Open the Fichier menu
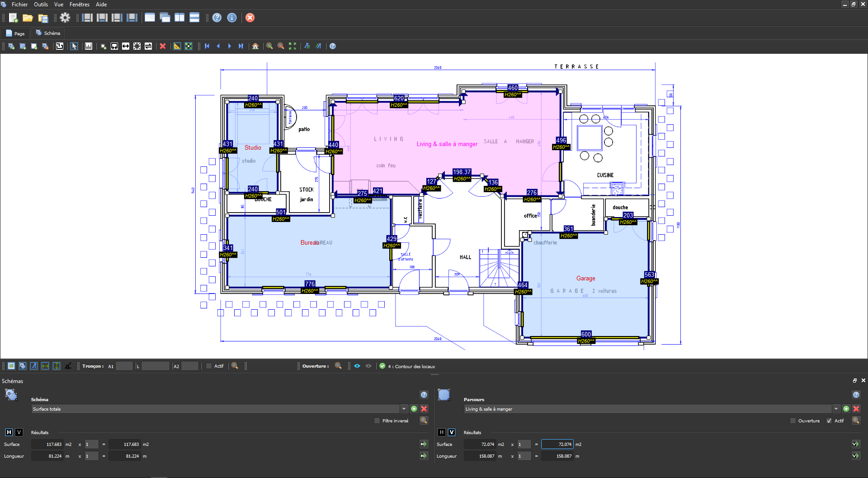This screenshot has width=868, height=478. click(19, 5)
